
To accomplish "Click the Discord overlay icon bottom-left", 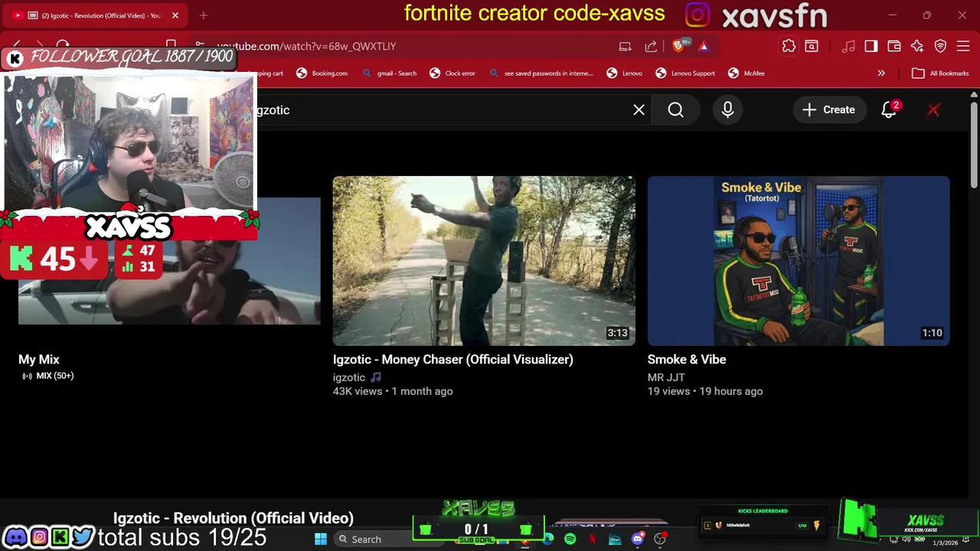I will click(x=16, y=536).
